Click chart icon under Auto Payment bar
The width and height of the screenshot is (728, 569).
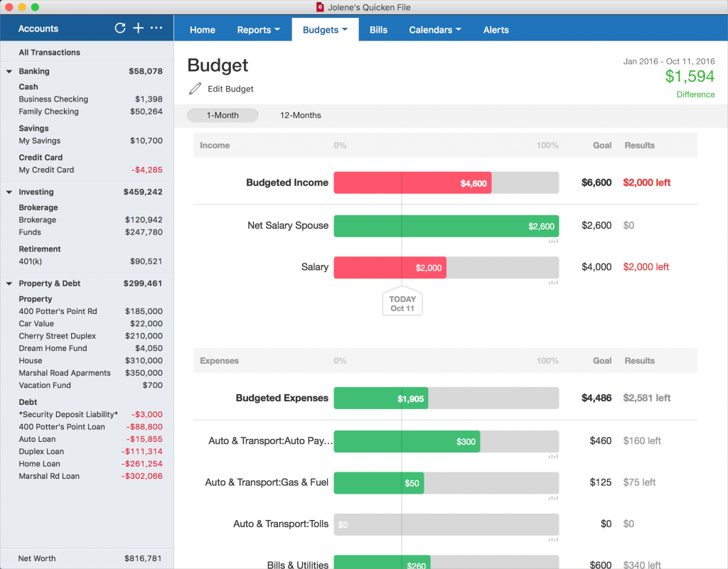(x=553, y=457)
